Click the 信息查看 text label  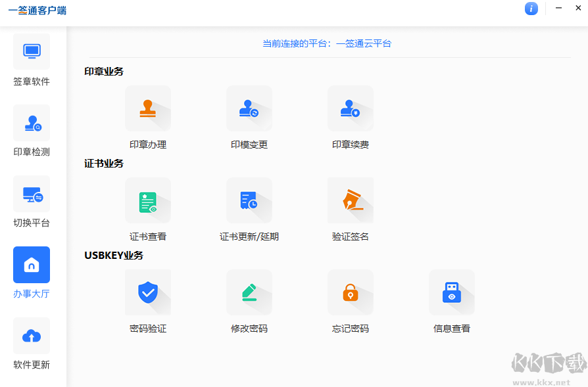click(451, 329)
